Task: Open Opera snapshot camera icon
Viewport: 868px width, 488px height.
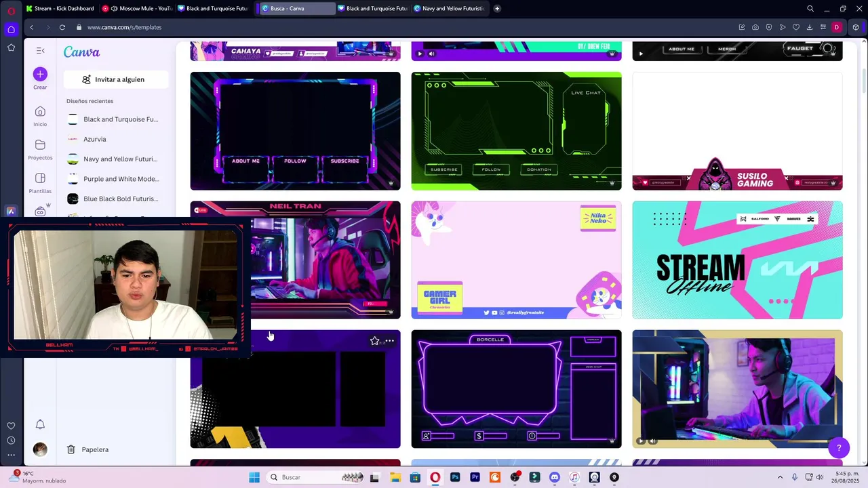Action: pos(755,27)
